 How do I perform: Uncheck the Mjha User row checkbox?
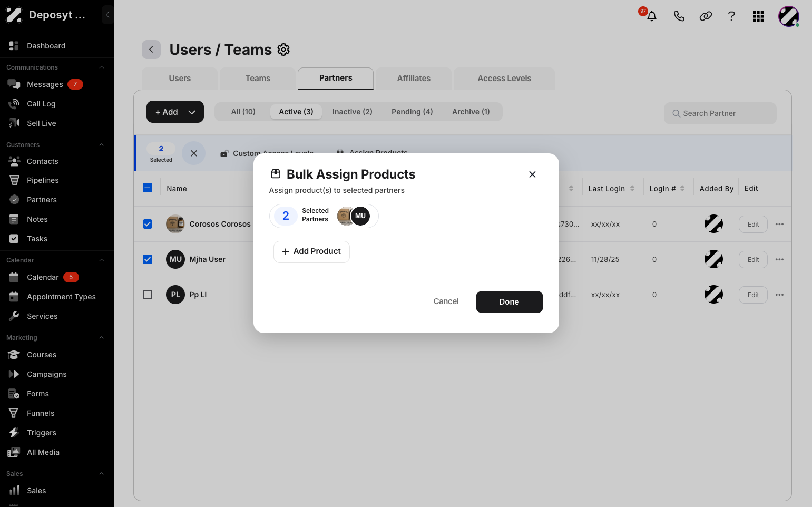pyautogui.click(x=148, y=259)
